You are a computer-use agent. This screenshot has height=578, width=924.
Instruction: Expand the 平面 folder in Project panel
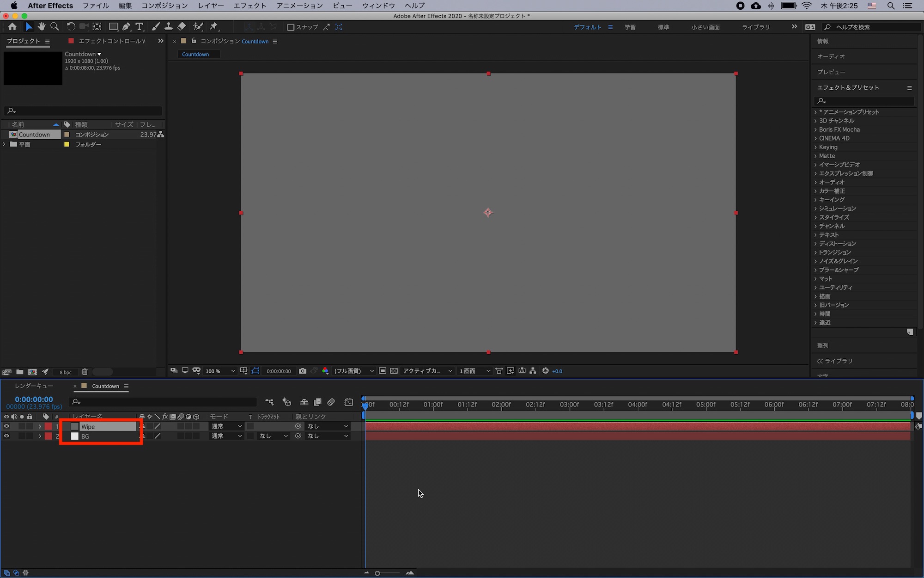point(4,144)
